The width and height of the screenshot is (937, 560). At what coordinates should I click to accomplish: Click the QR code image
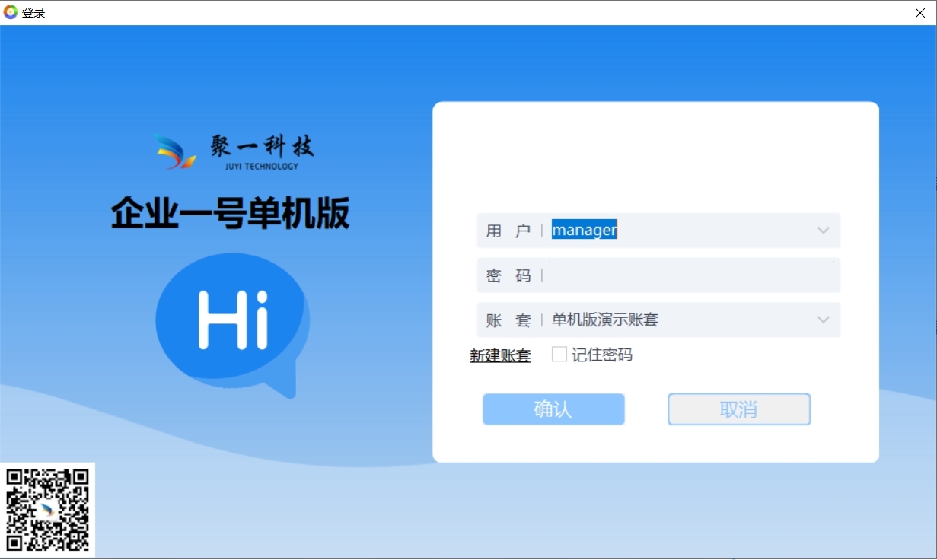click(48, 510)
